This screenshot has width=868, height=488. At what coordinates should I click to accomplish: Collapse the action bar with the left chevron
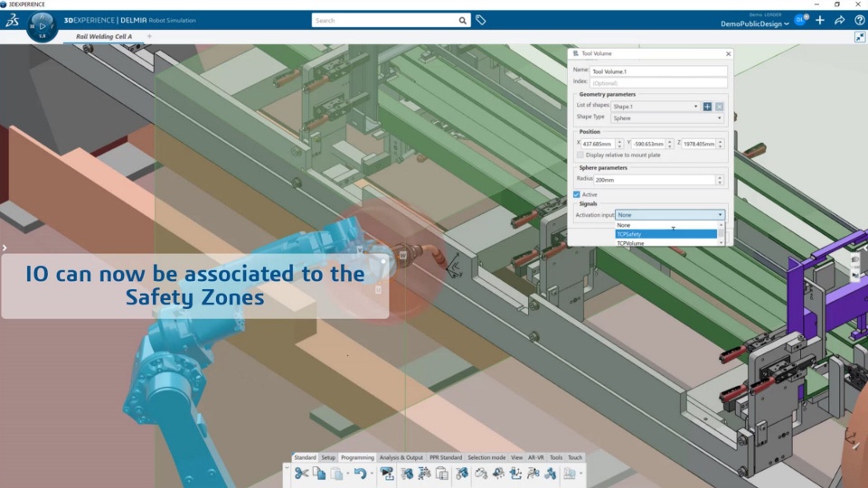(x=287, y=468)
